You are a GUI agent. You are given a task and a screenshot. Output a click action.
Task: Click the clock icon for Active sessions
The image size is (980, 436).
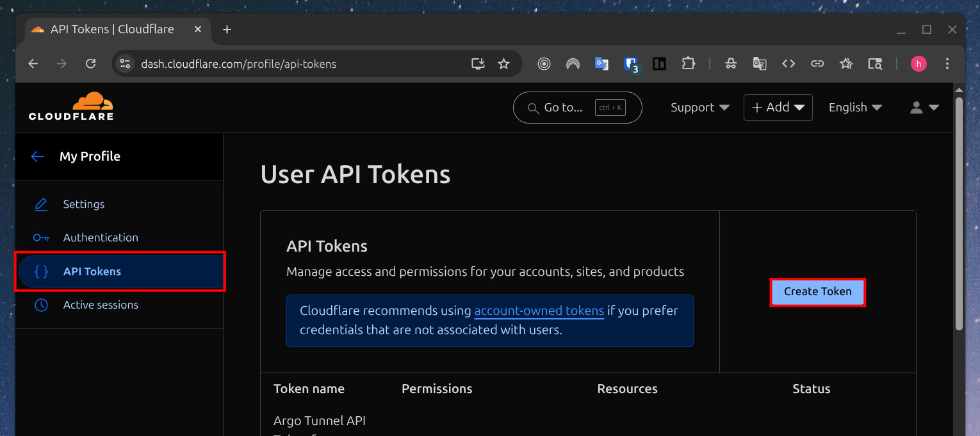point(41,305)
